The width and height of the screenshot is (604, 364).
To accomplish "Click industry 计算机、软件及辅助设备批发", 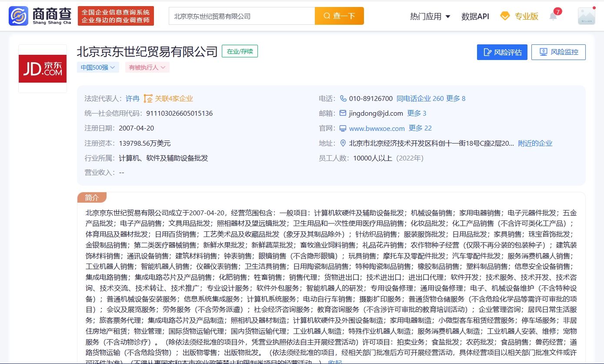I will point(164,158).
